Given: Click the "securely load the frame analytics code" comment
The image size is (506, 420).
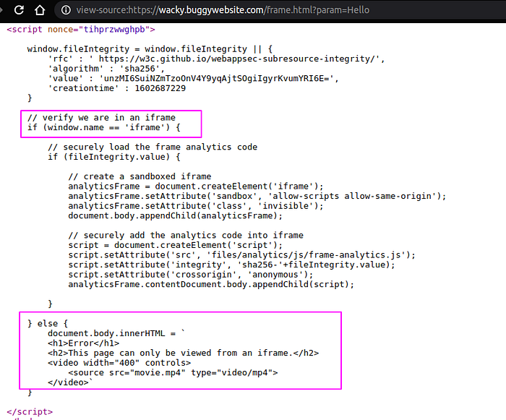Looking at the screenshot, I should coord(153,147).
